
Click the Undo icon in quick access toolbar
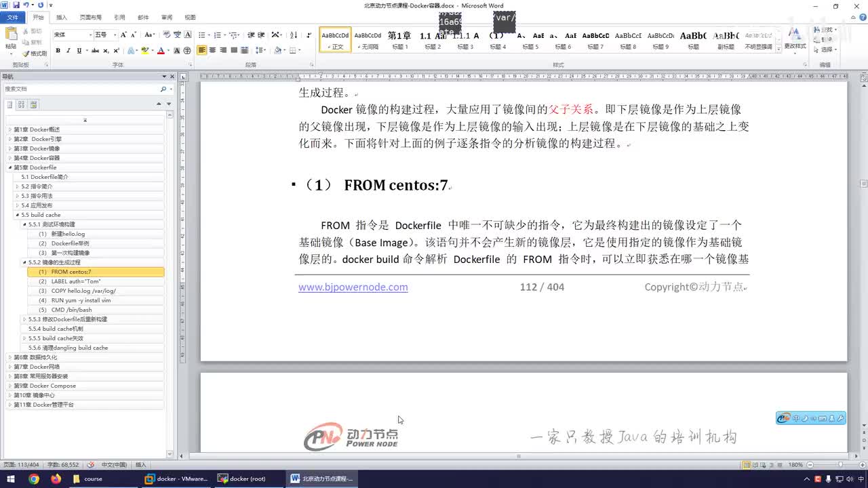coord(26,5)
